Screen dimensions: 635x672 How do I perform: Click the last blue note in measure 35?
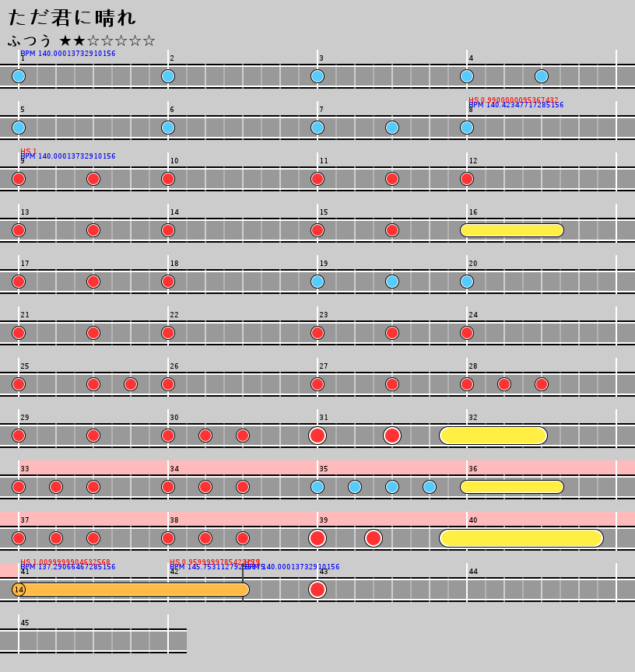coord(430,487)
